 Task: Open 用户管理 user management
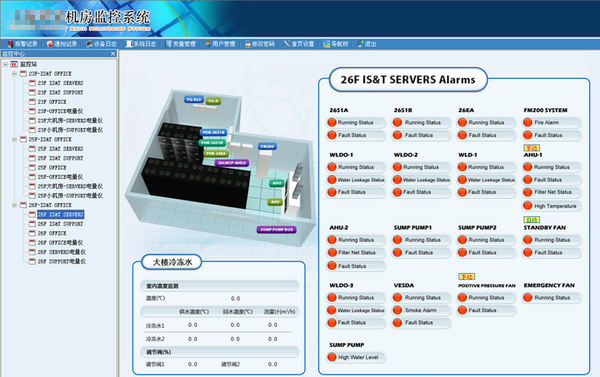point(220,44)
